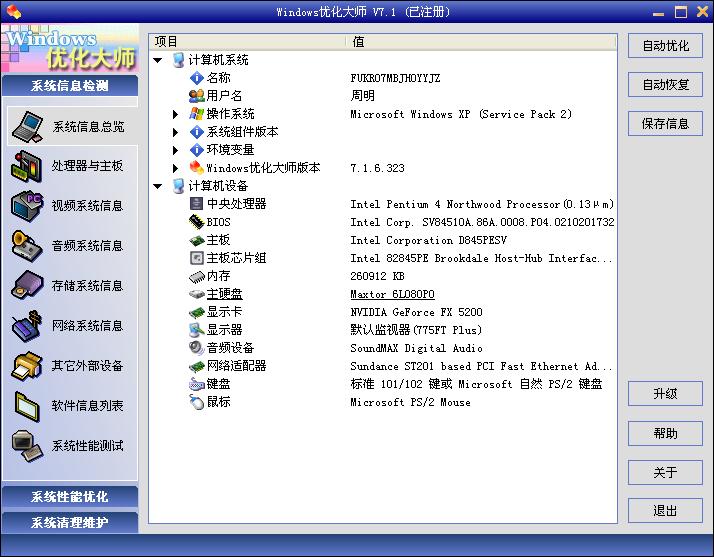The height and width of the screenshot is (557, 714).
Task: Minimize the Windows优化大师 window
Action: pos(658,13)
